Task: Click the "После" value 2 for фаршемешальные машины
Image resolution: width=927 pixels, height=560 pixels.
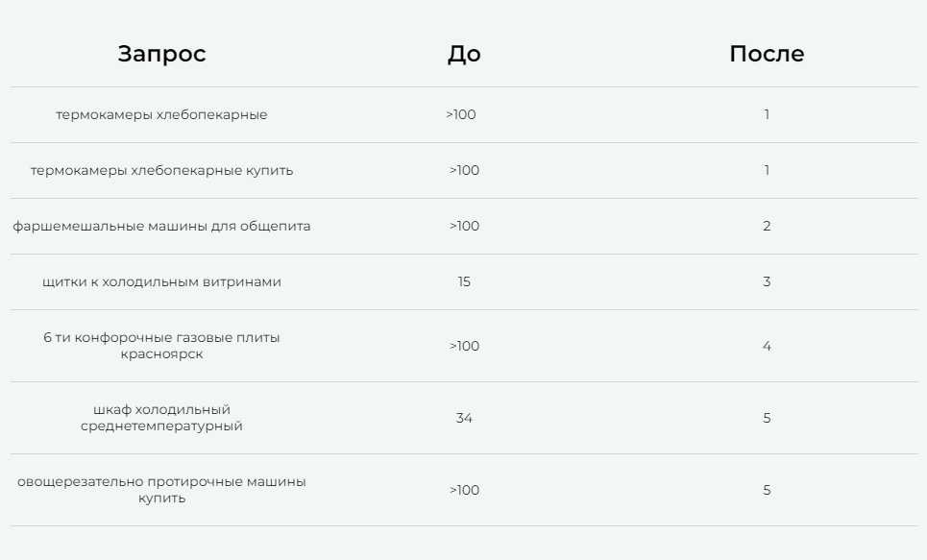Action: click(x=767, y=227)
